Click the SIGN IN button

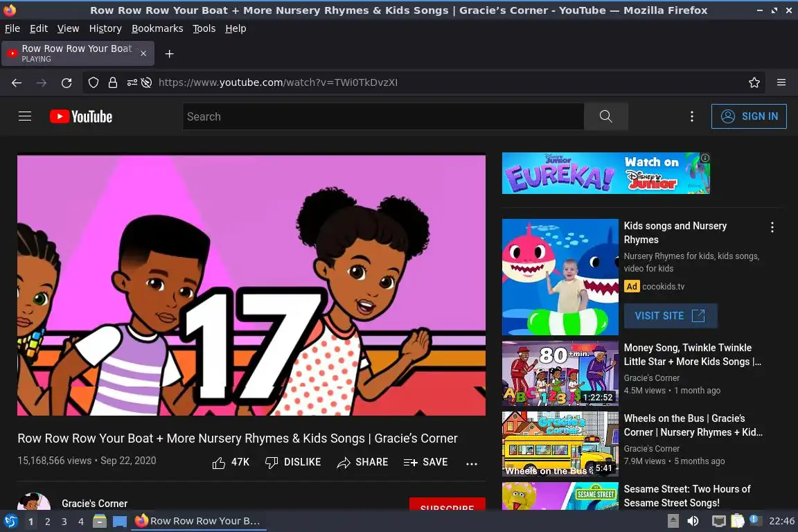749,116
